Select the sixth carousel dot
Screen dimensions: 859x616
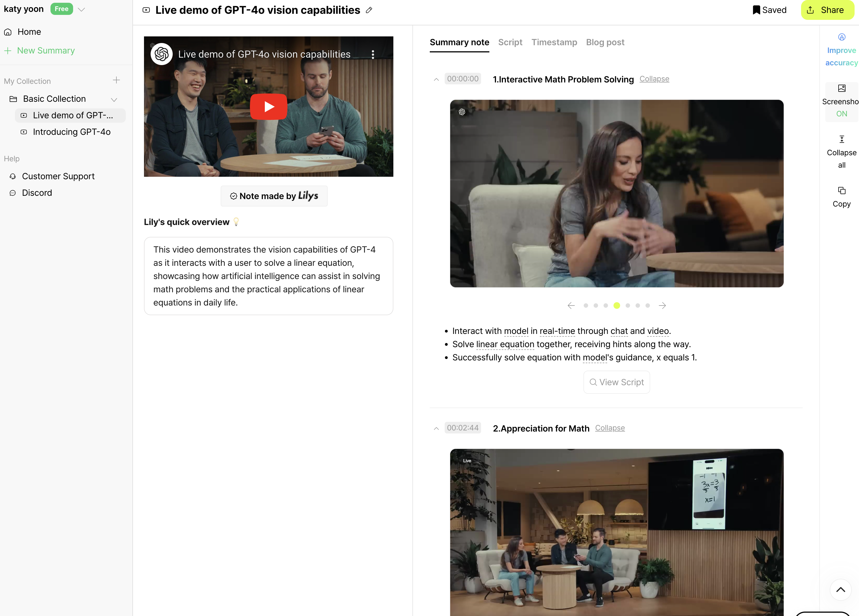click(x=638, y=306)
